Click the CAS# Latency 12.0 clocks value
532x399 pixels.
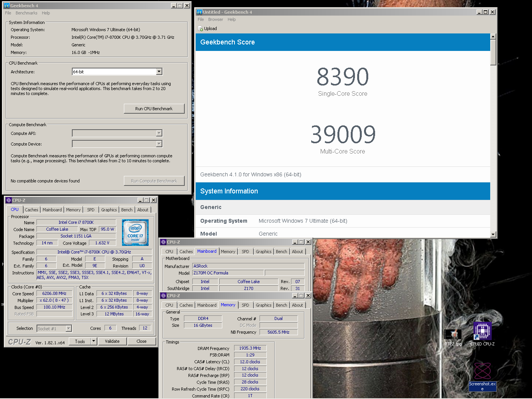(x=250, y=362)
